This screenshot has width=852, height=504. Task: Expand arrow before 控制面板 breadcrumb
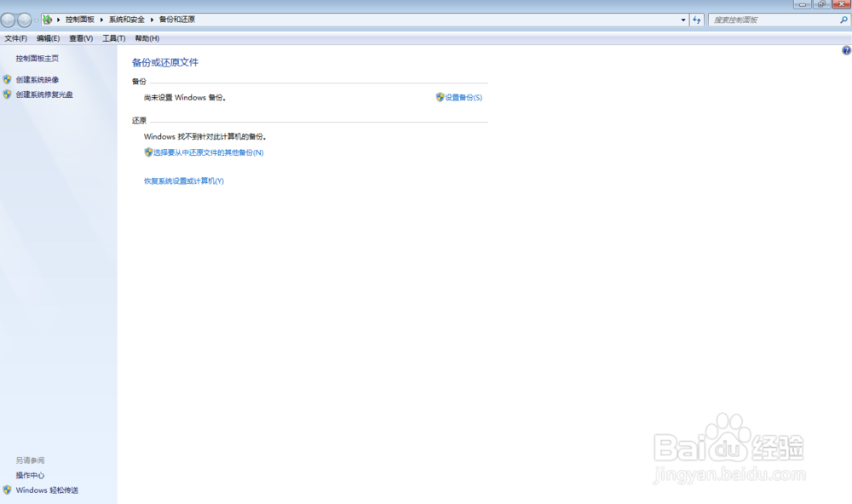tap(58, 20)
